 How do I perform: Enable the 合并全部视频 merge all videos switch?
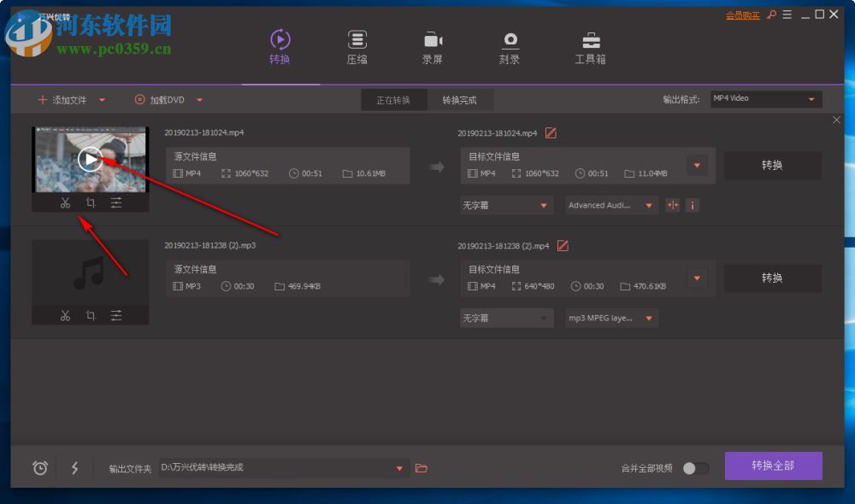coord(695,468)
